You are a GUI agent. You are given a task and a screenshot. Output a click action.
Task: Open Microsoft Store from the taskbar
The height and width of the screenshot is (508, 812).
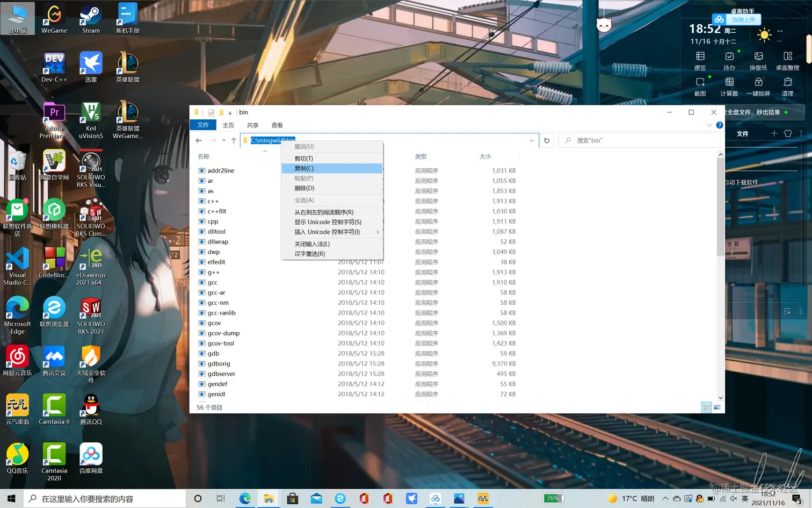293,498
